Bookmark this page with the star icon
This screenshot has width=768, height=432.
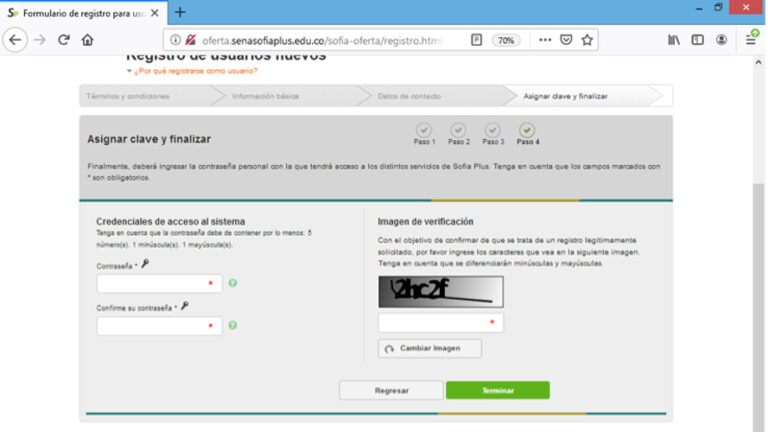point(587,40)
